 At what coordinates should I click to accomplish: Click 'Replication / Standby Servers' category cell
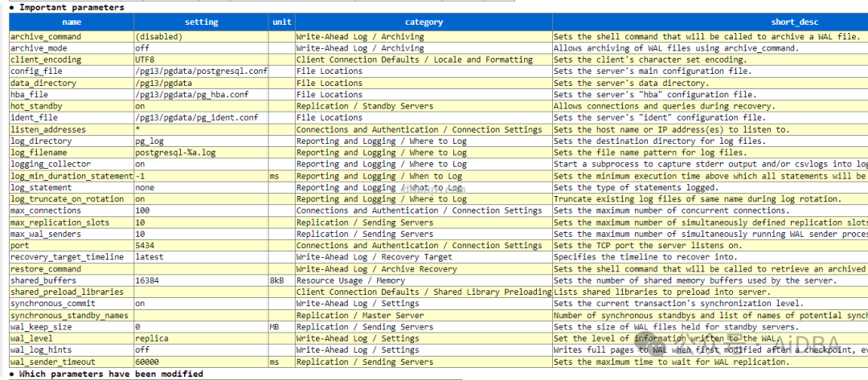point(424,106)
